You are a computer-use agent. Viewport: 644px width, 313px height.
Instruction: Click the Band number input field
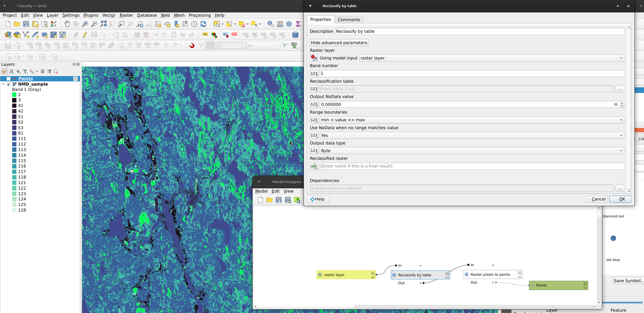472,73
